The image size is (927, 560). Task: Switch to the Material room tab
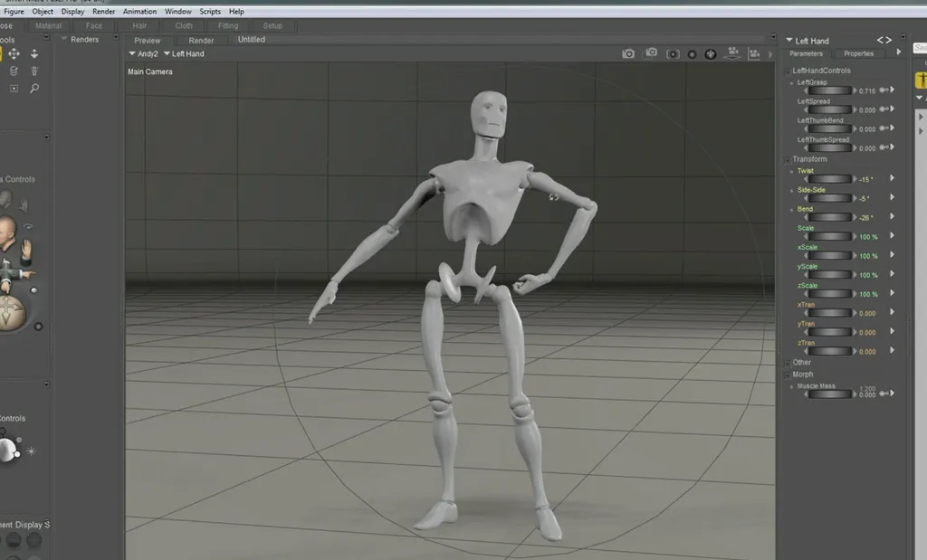coord(49,26)
